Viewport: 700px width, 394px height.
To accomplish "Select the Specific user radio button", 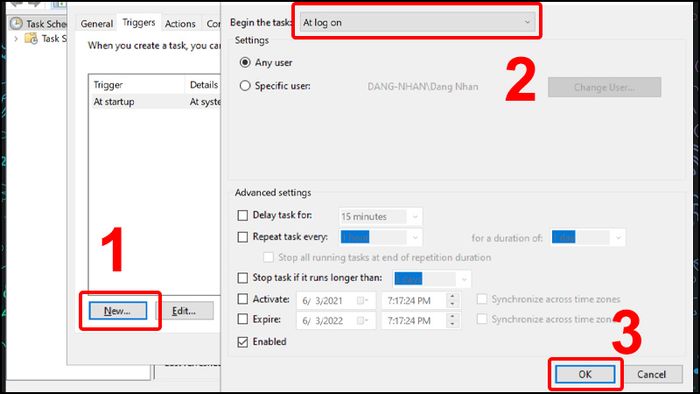I will click(245, 85).
